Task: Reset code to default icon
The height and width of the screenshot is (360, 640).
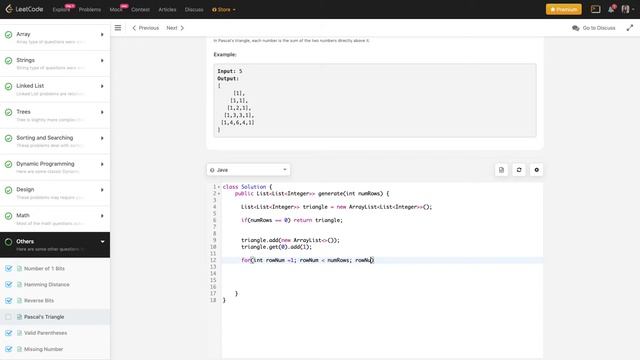Action: coord(519,170)
